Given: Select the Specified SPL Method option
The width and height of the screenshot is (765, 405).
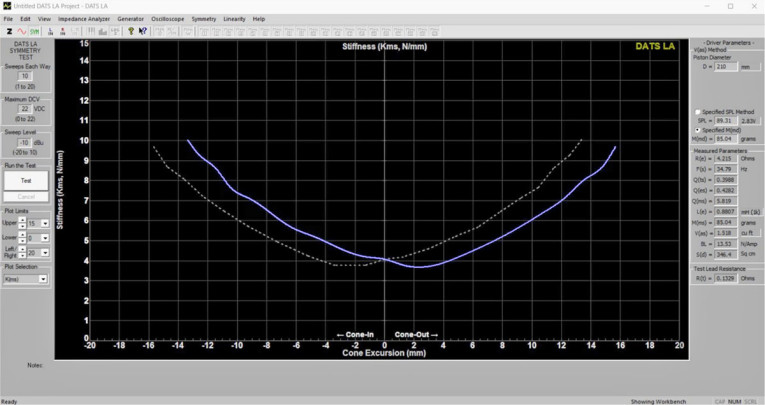Looking at the screenshot, I should click(697, 112).
